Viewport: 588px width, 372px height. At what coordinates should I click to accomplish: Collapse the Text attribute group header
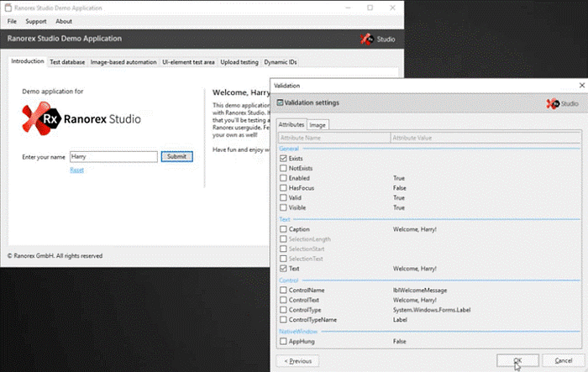point(285,219)
